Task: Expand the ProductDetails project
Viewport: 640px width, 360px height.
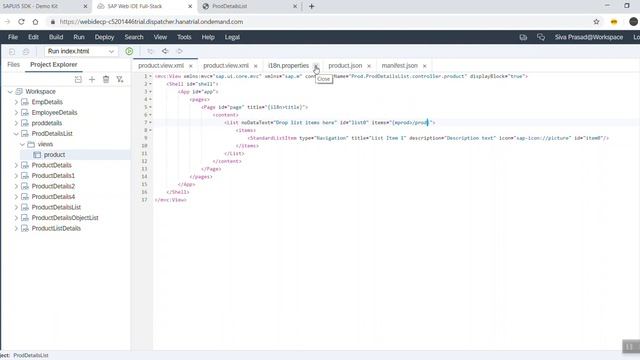Action: (16, 165)
